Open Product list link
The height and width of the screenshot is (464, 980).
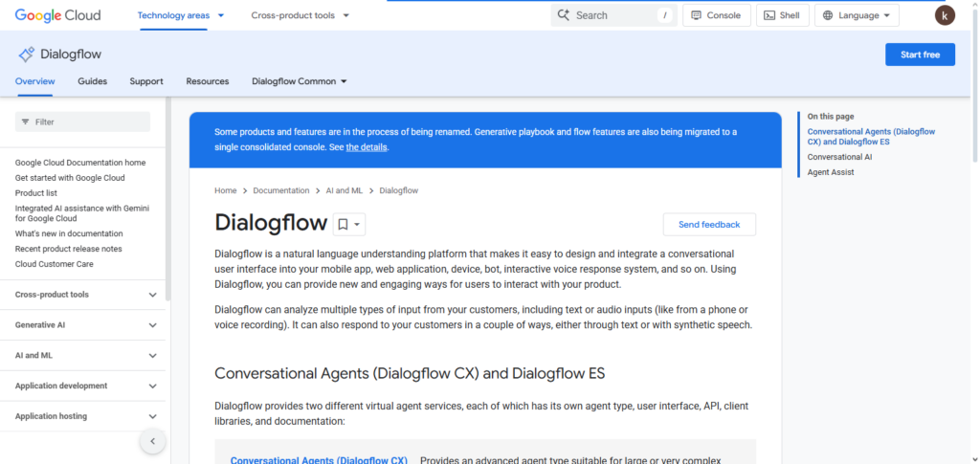pyautogui.click(x=36, y=193)
